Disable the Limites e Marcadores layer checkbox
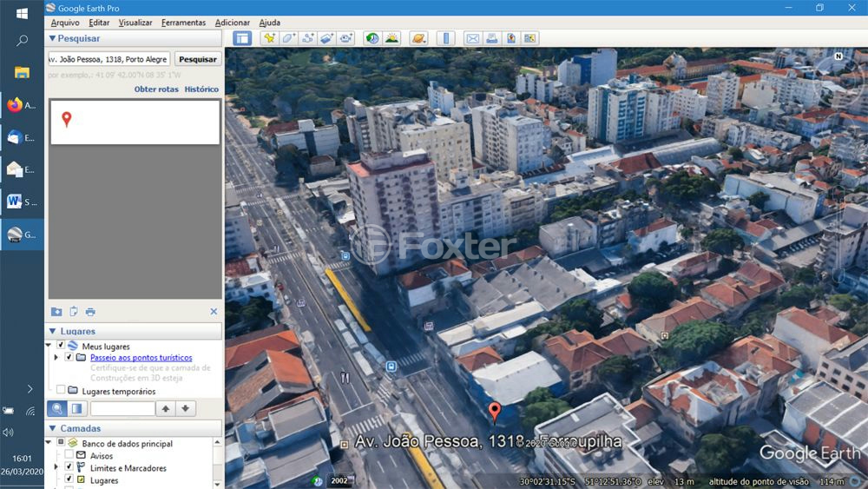868x489 pixels. (x=69, y=466)
